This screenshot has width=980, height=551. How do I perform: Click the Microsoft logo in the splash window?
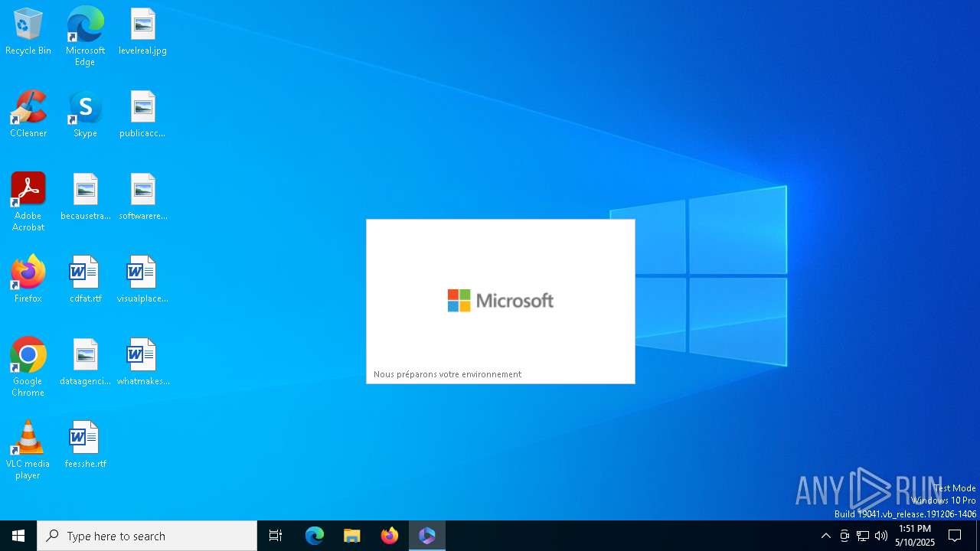501,300
